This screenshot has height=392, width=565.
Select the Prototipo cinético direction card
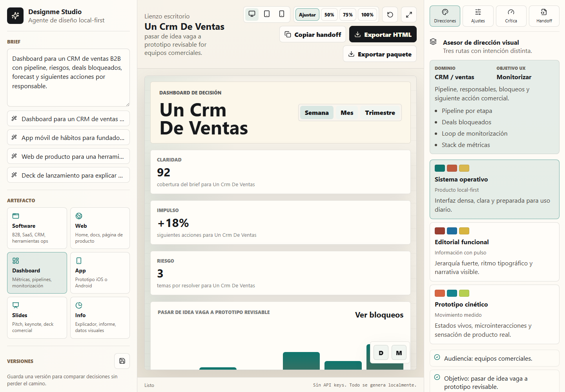pyautogui.click(x=494, y=314)
